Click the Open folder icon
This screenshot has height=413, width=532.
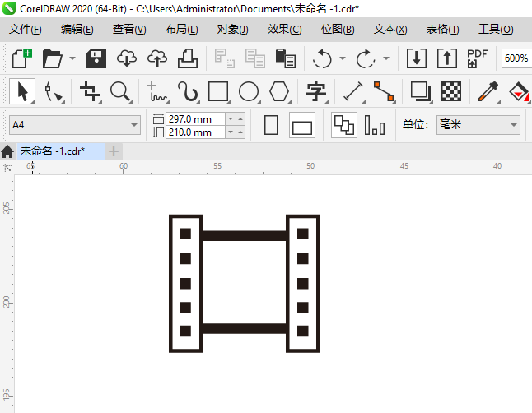click(x=52, y=58)
